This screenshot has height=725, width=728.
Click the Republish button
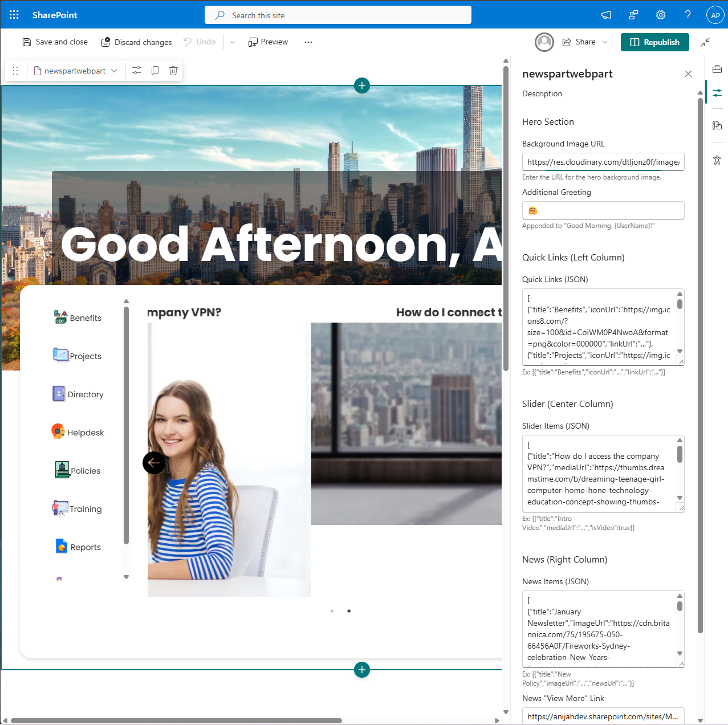click(x=655, y=42)
